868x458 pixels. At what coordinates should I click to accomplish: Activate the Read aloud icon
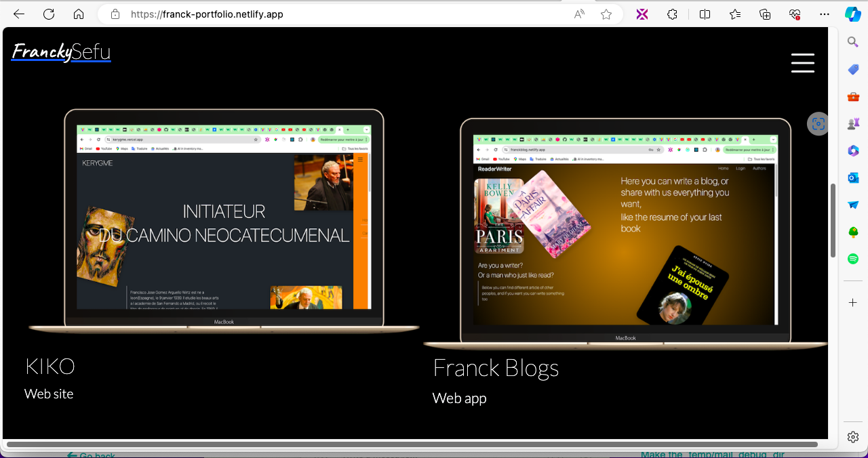pyautogui.click(x=580, y=14)
